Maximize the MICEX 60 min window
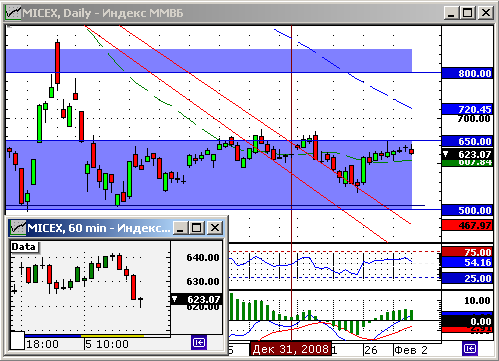The width and height of the screenshot is (499, 361). [x=196, y=228]
